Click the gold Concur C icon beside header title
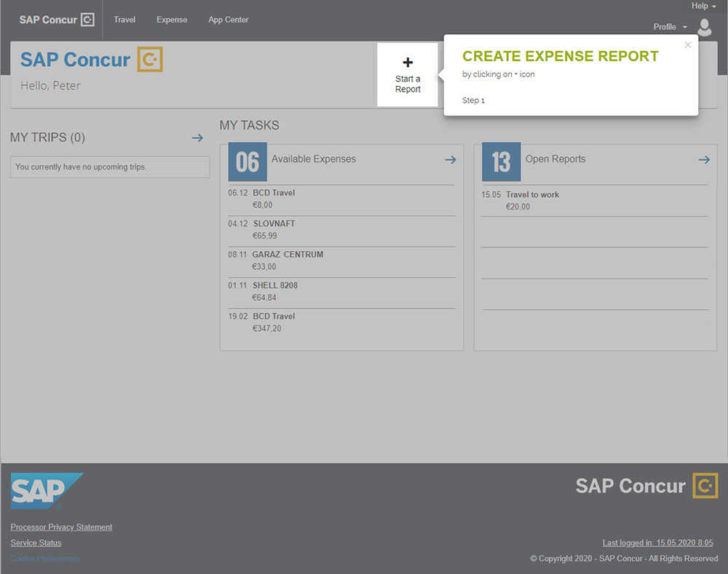 pos(150,59)
